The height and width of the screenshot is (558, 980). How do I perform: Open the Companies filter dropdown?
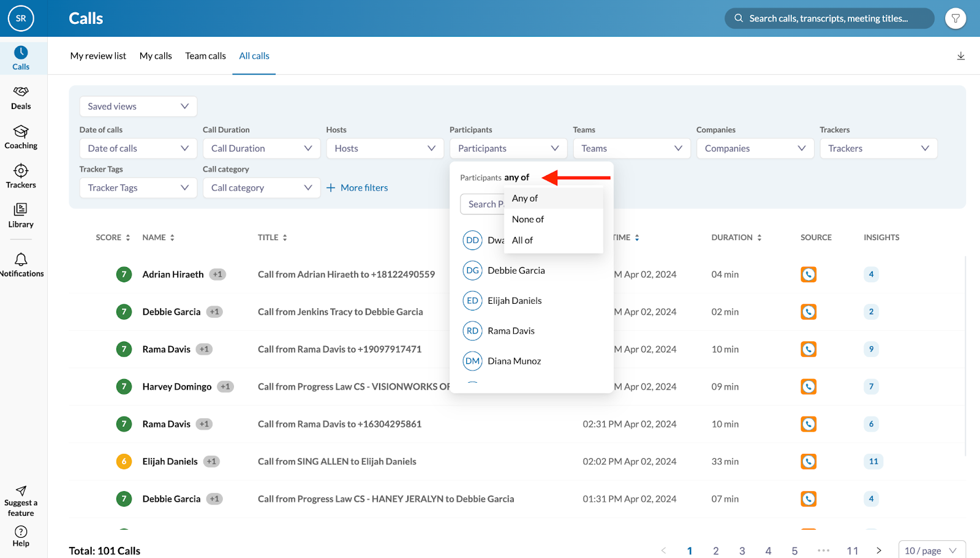(755, 148)
